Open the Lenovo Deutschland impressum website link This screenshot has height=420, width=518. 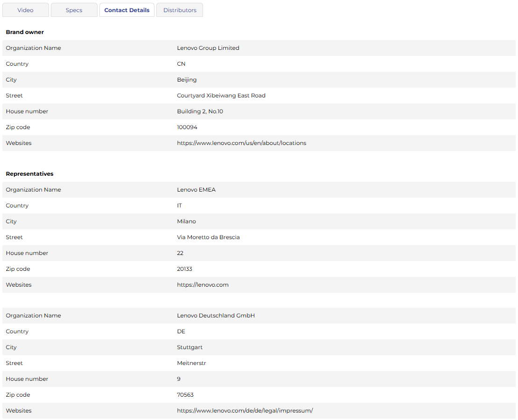click(245, 410)
